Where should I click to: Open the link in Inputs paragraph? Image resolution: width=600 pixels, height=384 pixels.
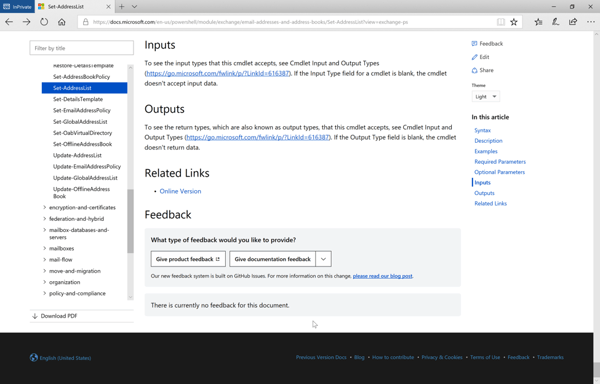tap(218, 73)
